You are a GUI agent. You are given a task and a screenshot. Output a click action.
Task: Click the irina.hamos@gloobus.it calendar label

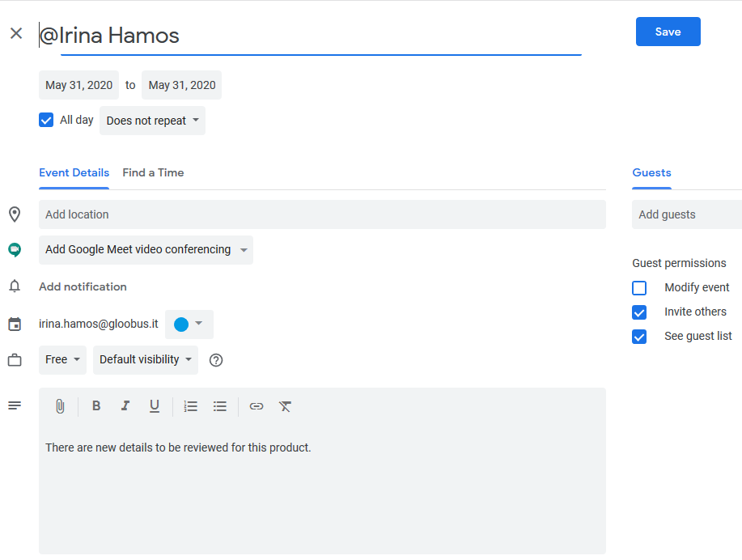(99, 324)
